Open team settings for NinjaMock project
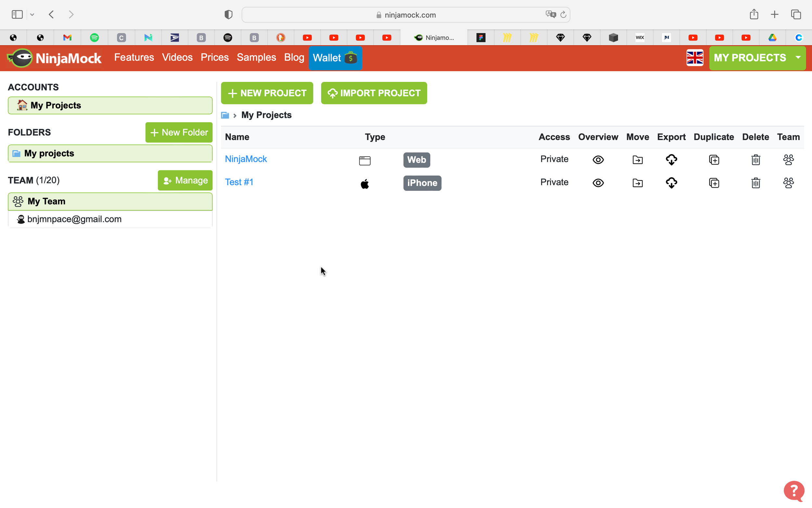Image resolution: width=812 pixels, height=508 pixels. [x=788, y=160]
